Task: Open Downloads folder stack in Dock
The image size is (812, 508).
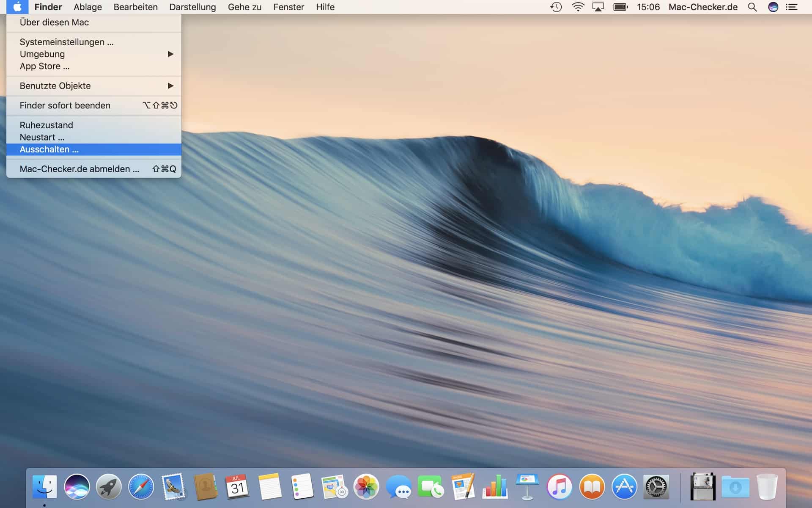Action: [735, 487]
